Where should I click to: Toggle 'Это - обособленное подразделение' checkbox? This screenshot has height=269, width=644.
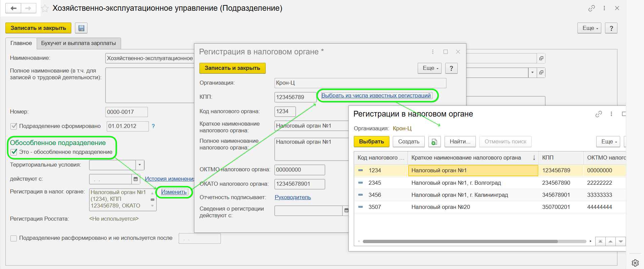click(x=14, y=152)
